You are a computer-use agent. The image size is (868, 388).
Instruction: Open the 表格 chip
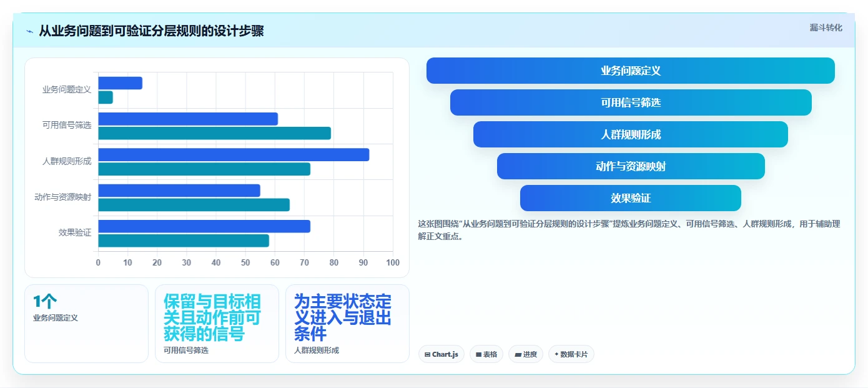(486, 354)
